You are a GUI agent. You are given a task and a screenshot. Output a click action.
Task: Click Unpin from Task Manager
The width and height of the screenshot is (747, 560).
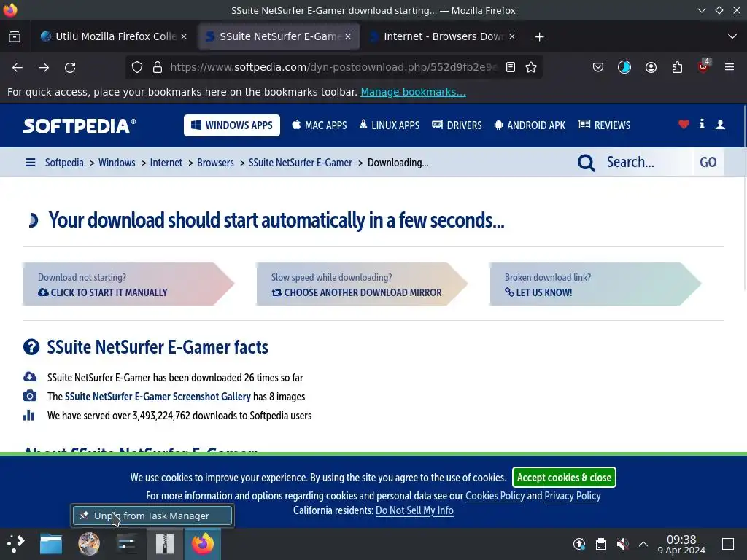pos(152,516)
